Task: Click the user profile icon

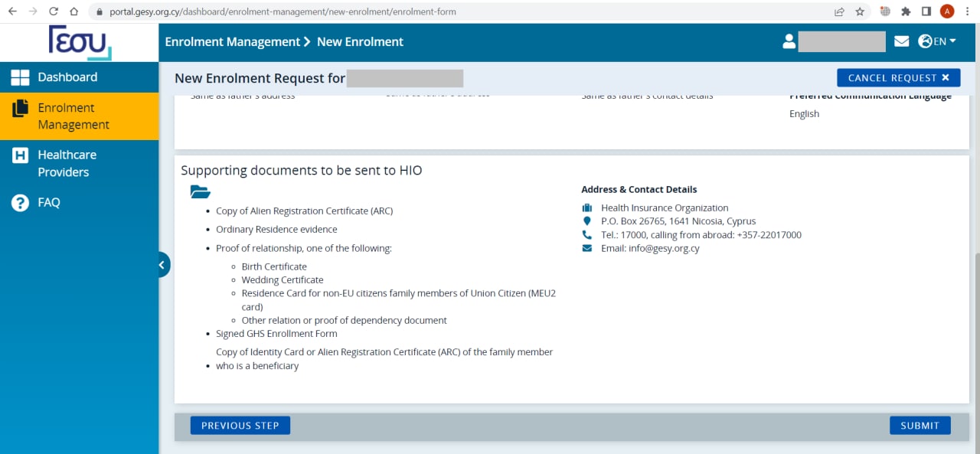Action: coord(789,41)
